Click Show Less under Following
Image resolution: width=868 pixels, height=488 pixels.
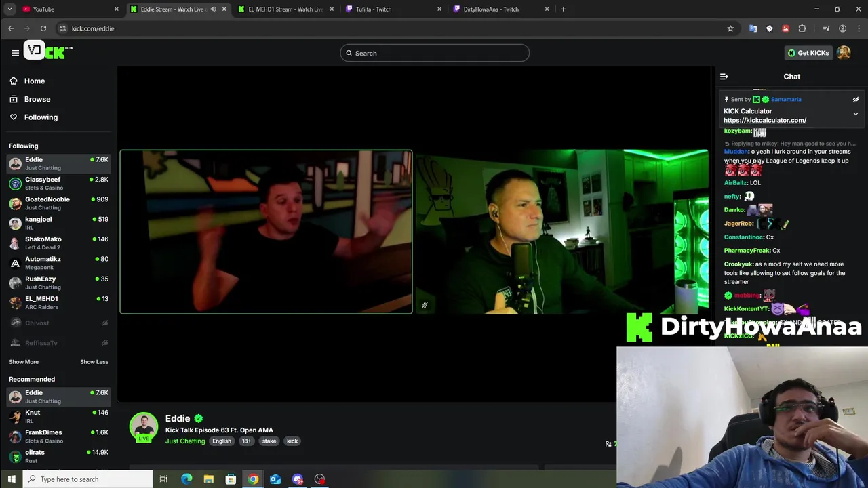(94, 362)
